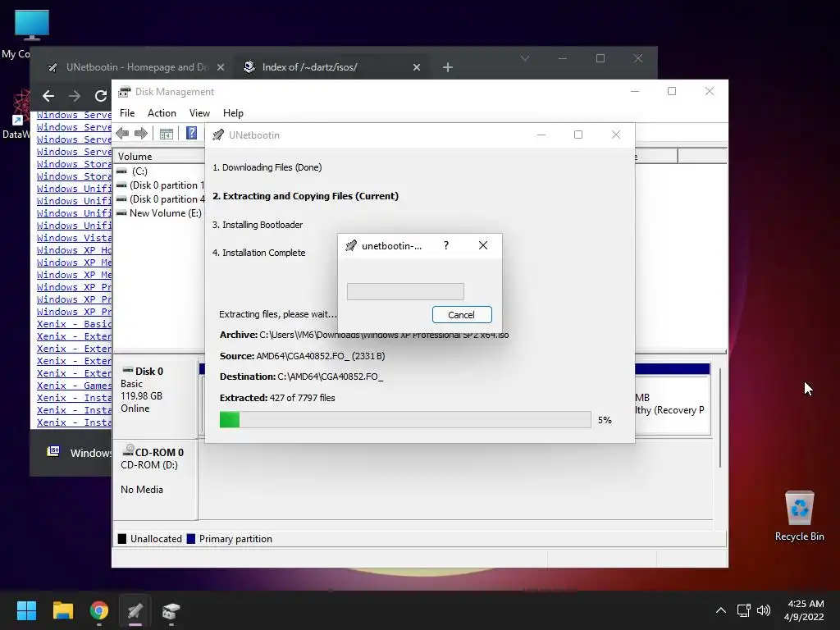The width and height of the screenshot is (840, 630).
Task: Open the Action menu in Disk Management
Action: point(162,113)
